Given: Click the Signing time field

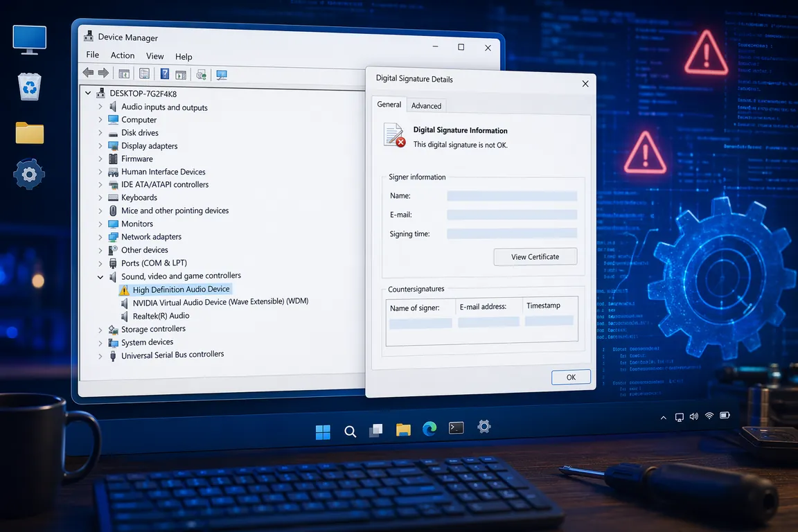Looking at the screenshot, I should 512,233.
